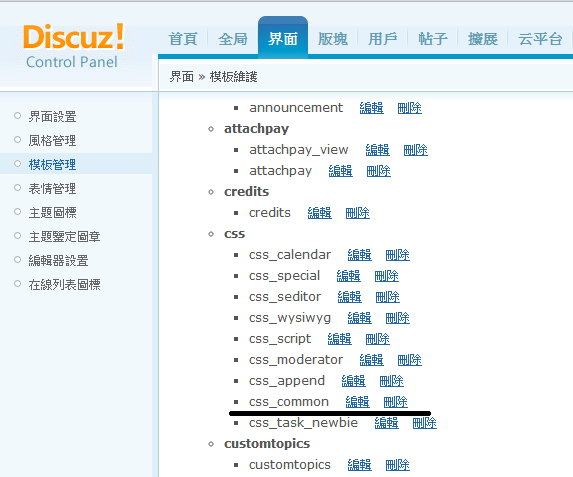Open 界面設置 in the sidebar
Viewport: 573px width, 477px height.
point(52,117)
